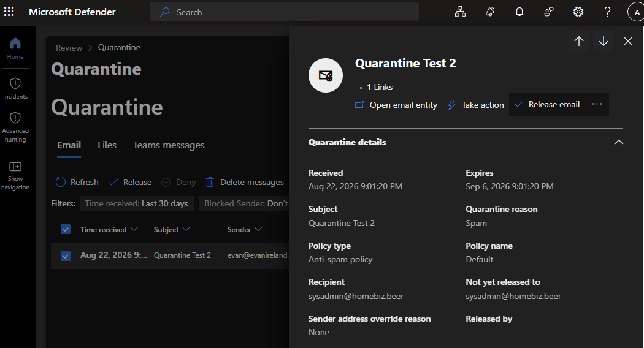Toggle the select-all header checkbox
This screenshot has width=644, height=348.
click(x=66, y=229)
